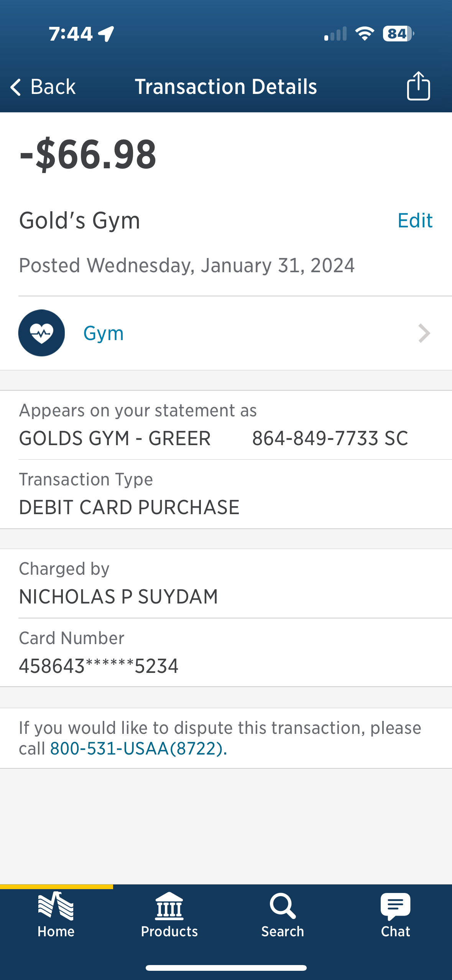This screenshot has width=452, height=980.
Task: Open the Products bank building icon
Action: tap(169, 906)
